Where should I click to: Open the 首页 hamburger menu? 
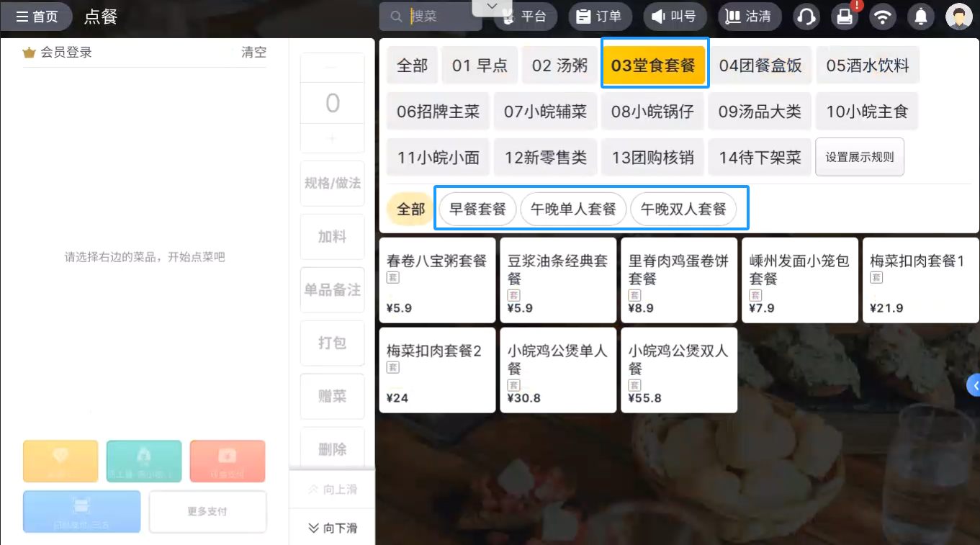click(x=37, y=17)
